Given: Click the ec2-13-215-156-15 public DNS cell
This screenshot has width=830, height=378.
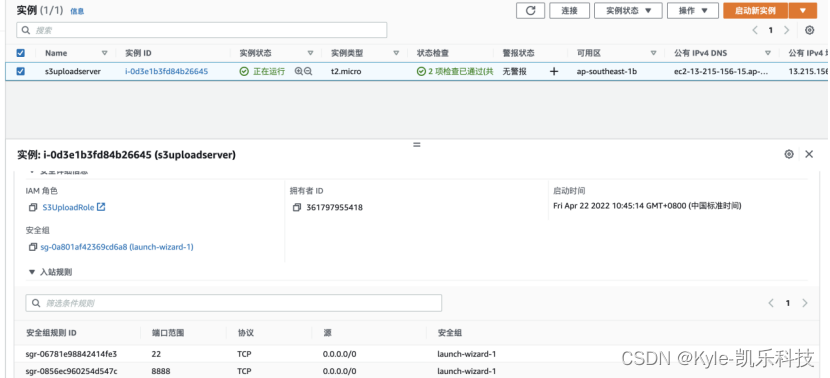Looking at the screenshot, I should click(x=721, y=71).
